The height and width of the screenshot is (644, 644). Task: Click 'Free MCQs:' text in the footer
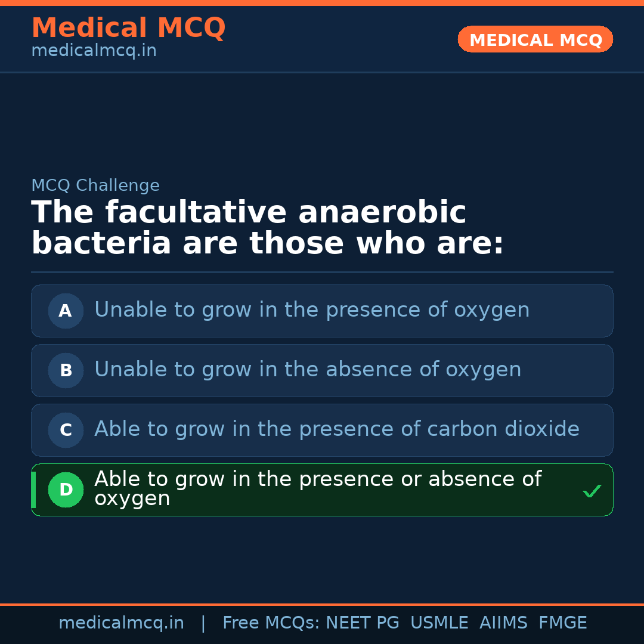point(271,623)
